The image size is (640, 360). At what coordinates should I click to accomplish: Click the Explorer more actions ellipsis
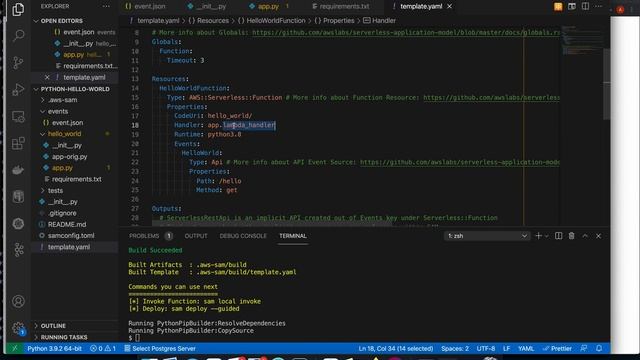(106, 6)
